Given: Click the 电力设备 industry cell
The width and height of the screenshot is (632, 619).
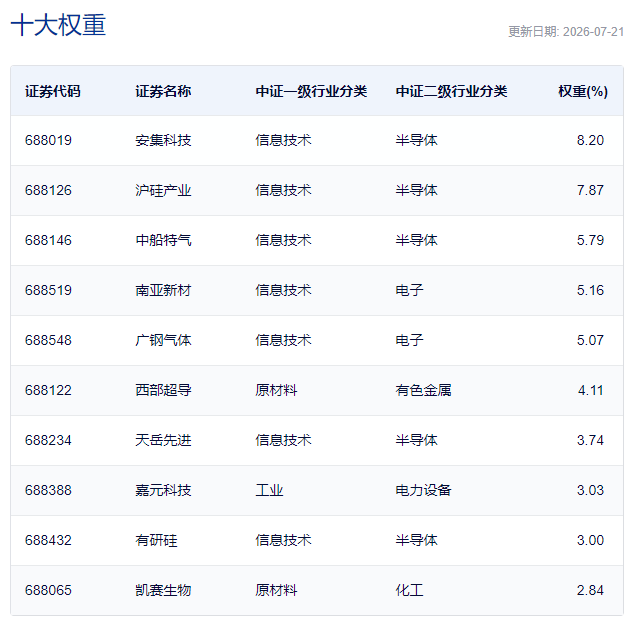Looking at the screenshot, I should click(424, 490).
